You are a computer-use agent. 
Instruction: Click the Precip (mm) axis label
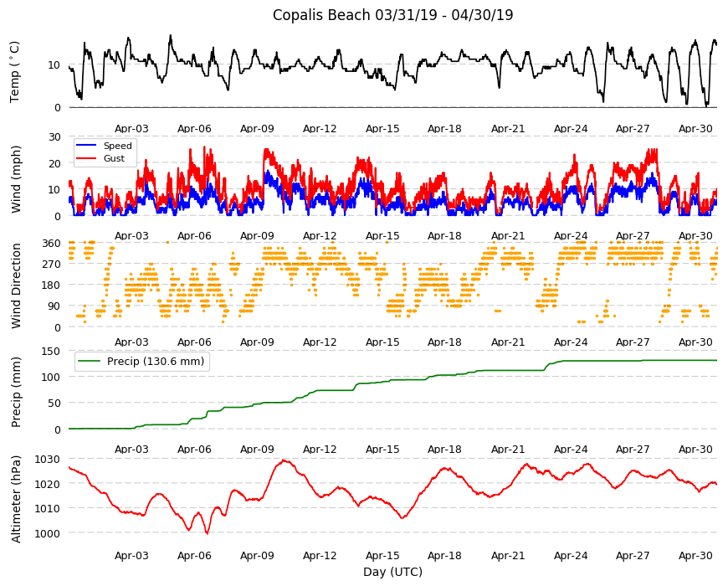point(16,392)
